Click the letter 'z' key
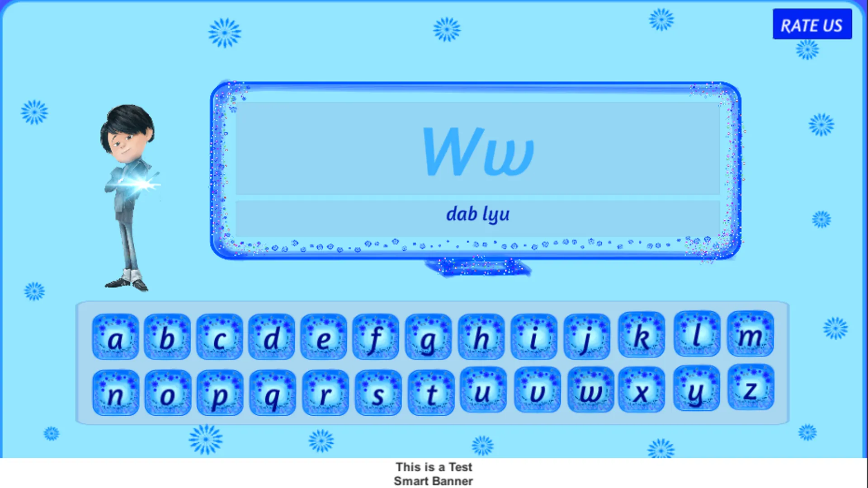Screen dimensions: 868x488 [750, 391]
